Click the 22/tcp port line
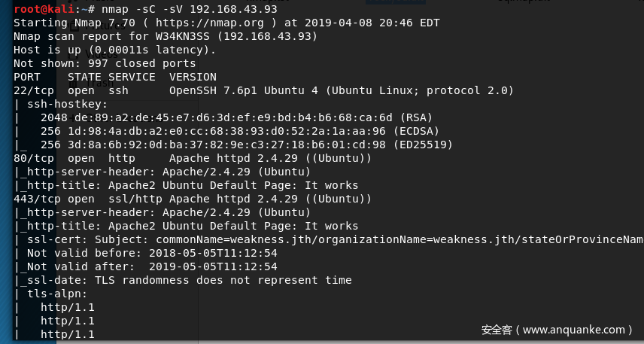The width and height of the screenshot is (644, 344). pos(263,90)
